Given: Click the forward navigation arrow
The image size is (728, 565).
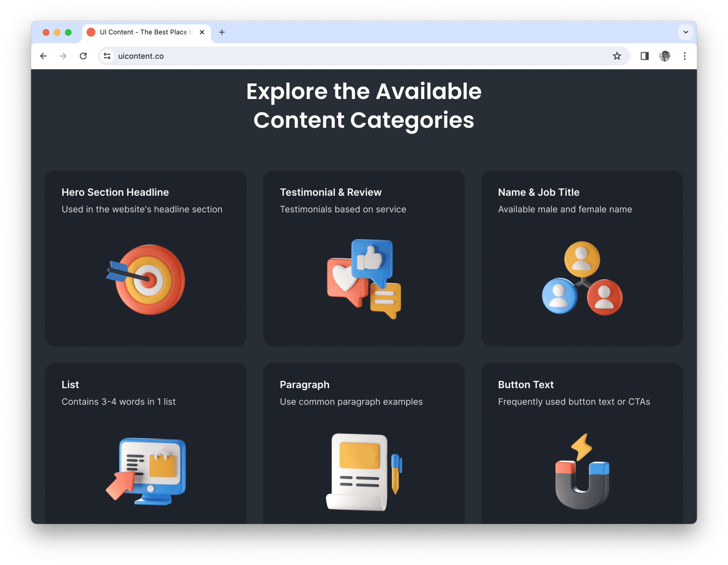Looking at the screenshot, I should (63, 56).
